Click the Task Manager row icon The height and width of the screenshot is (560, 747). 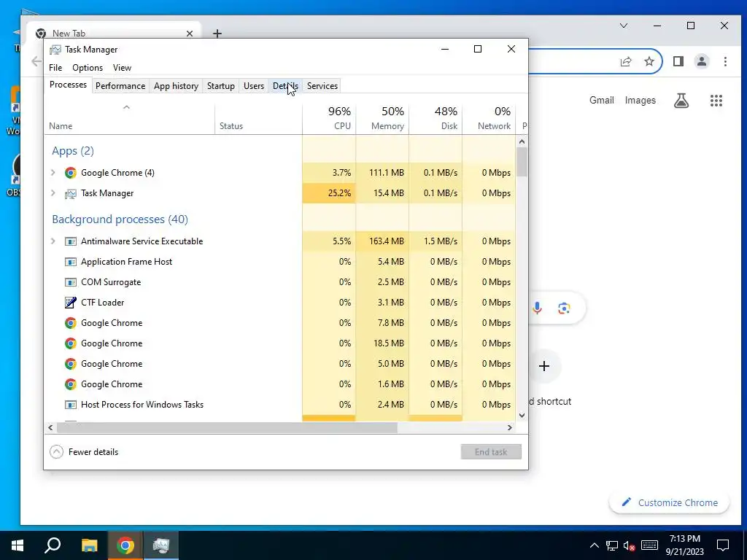[x=71, y=193]
